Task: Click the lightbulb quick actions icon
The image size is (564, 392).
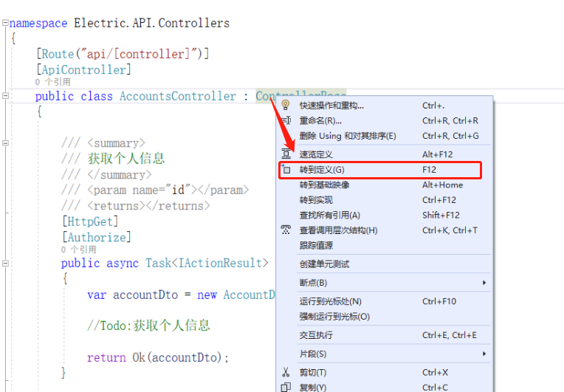Action: click(286, 106)
